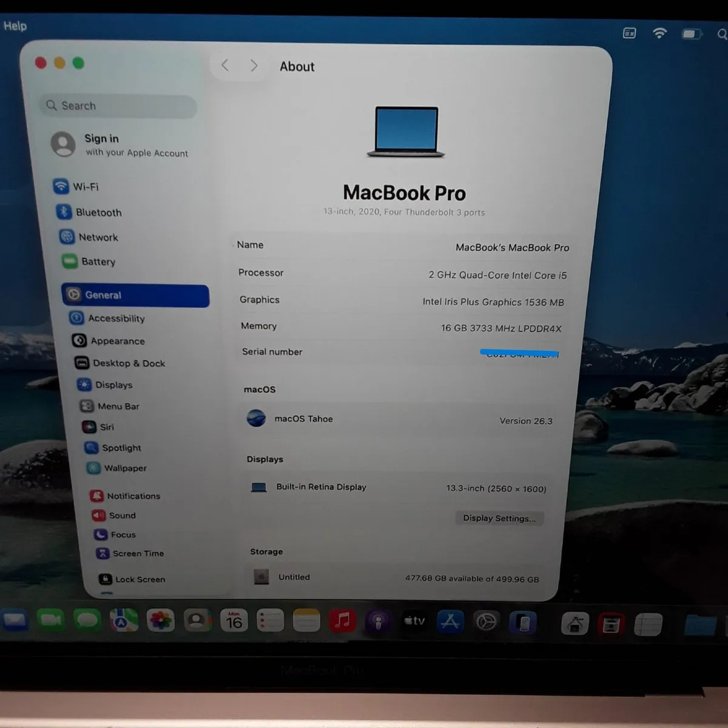Click the back navigation chevron
This screenshot has width=728, height=728.
point(224,66)
